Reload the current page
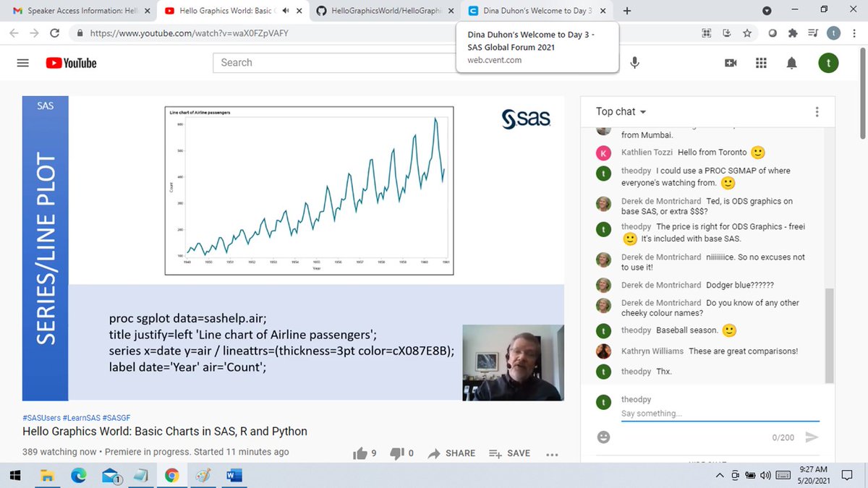Screen dimensions: 868x488 (x=54, y=33)
